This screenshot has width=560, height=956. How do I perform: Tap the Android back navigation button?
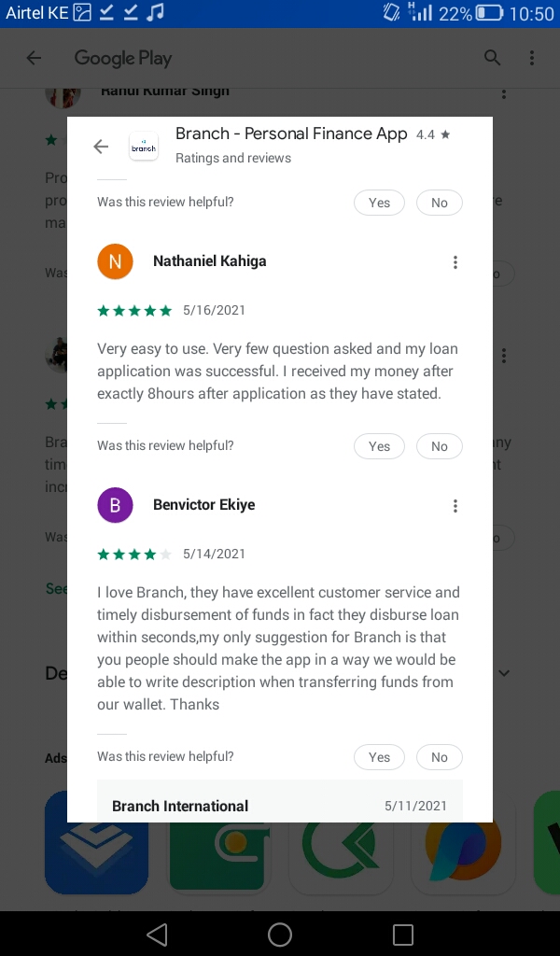[x=157, y=934]
